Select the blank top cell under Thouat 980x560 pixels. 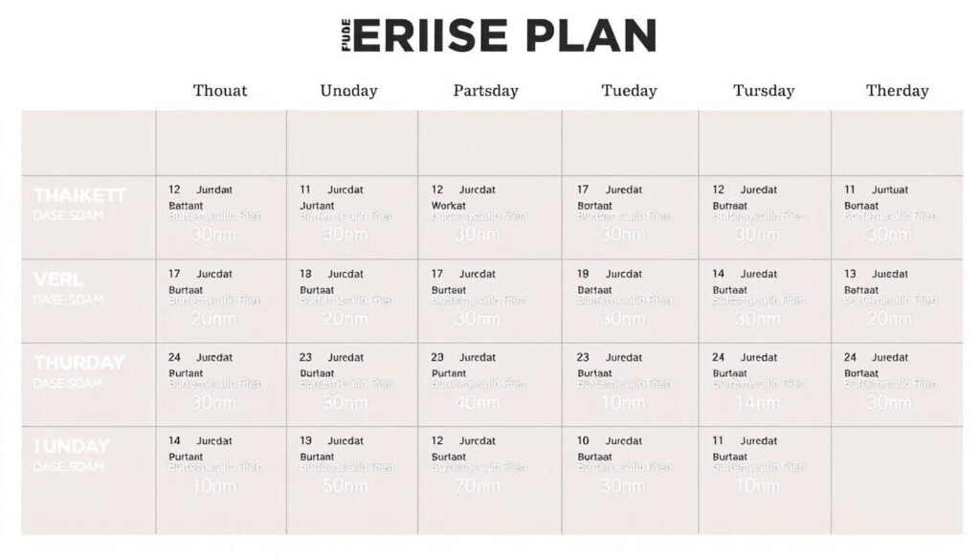[221, 144]
